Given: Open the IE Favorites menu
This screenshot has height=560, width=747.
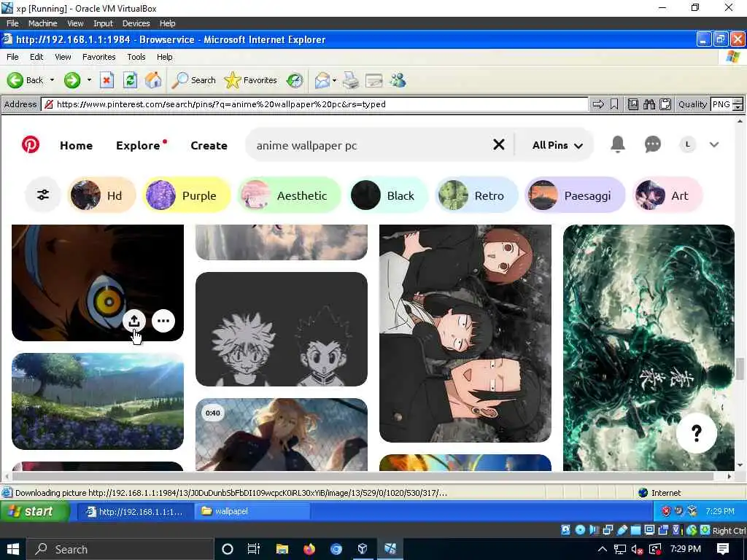Looking at the screenshot, I should (98, 57).
